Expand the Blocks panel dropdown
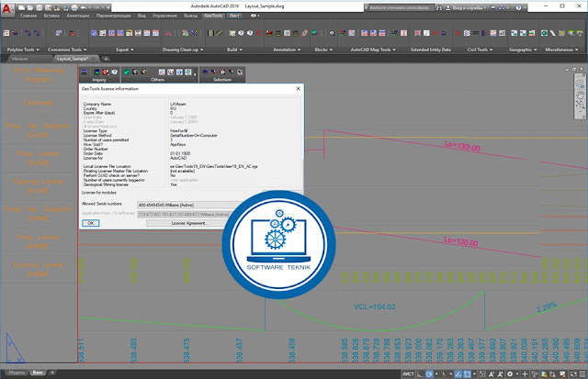 [331, 50]
